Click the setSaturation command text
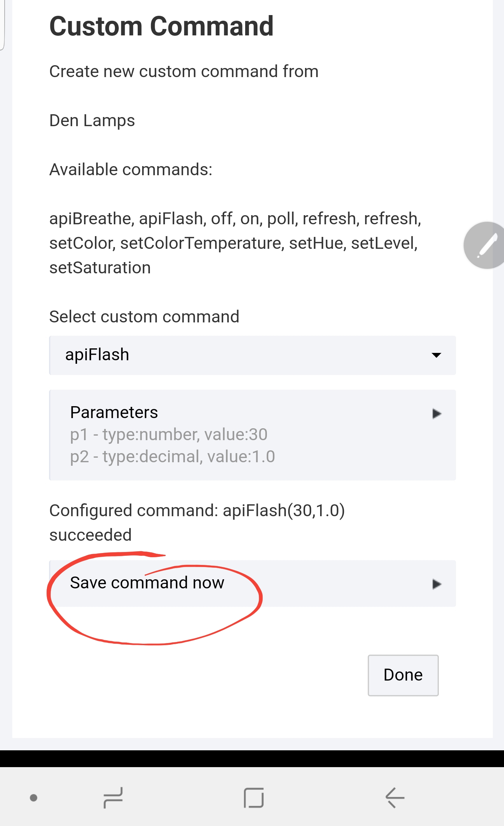 (x=100, y=268)
